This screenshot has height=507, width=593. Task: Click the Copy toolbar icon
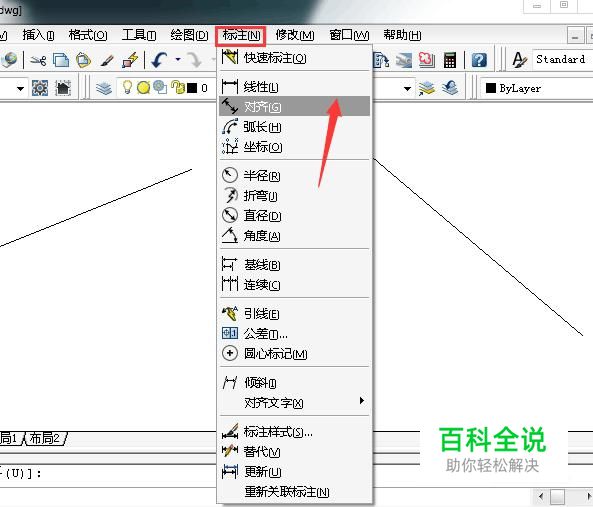[x=61, y=60]
